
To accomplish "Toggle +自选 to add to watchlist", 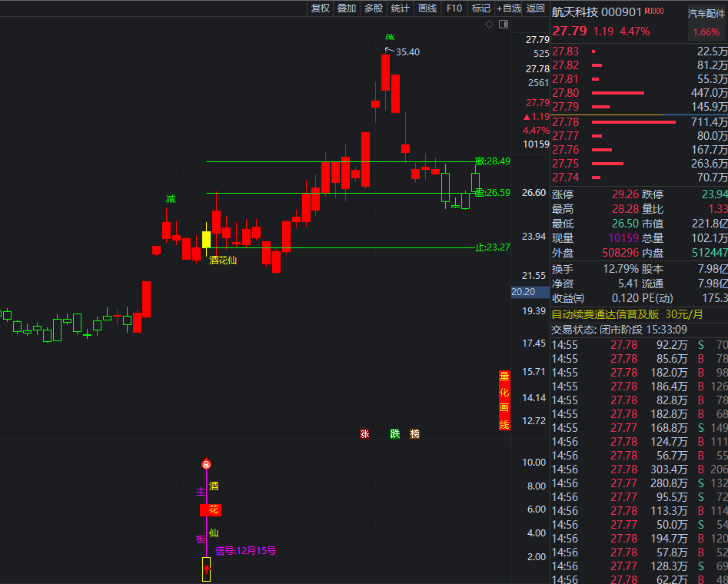I will 509,8.
